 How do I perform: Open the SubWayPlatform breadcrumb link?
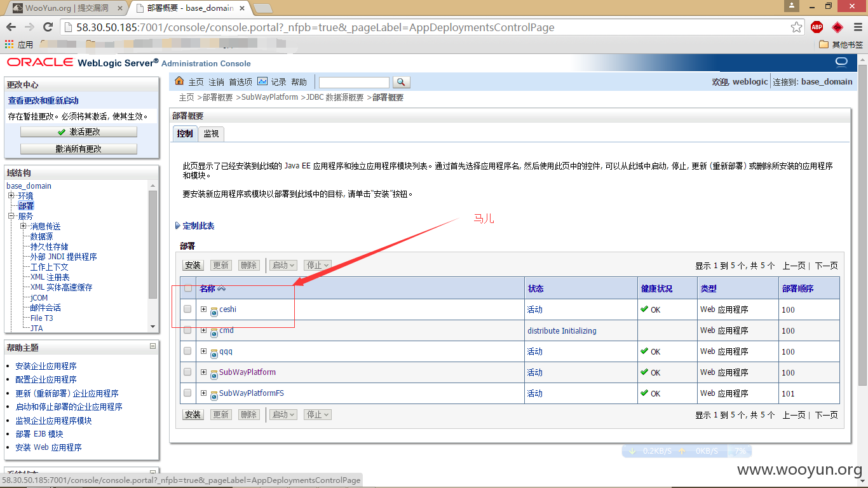(x=269, y=97)
